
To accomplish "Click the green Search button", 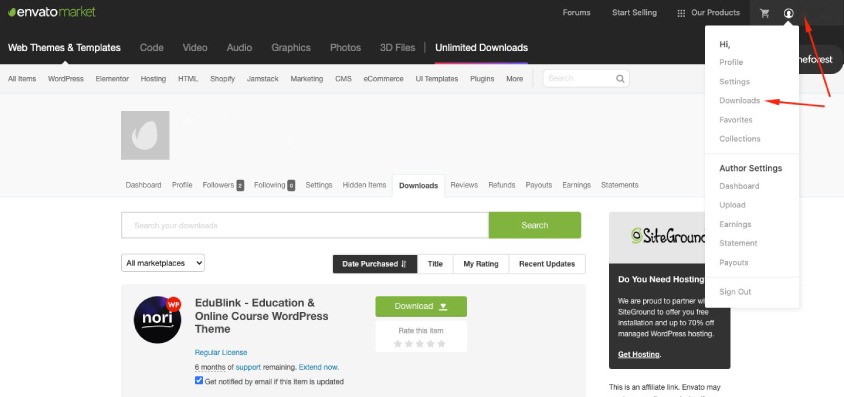I will pyautogui.click(x=534, y=225).
